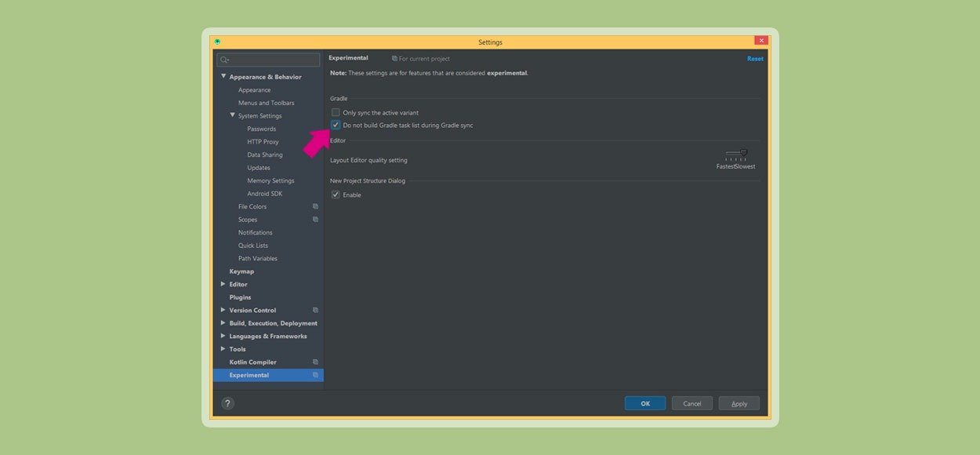Expand the Build, Execution, Deployment node
Image resolution: width=980 pixels, height=455 pixels.
click(x=223, y=322)
